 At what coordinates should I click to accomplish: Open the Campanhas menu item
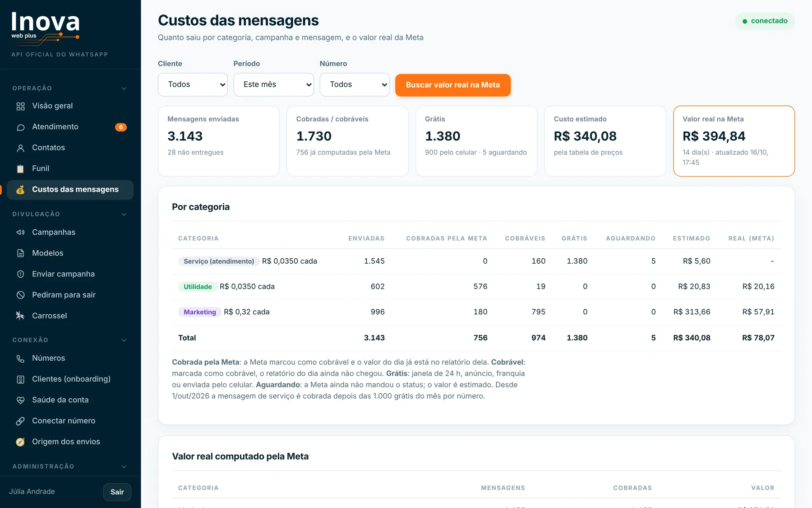(x=70, y=233)
